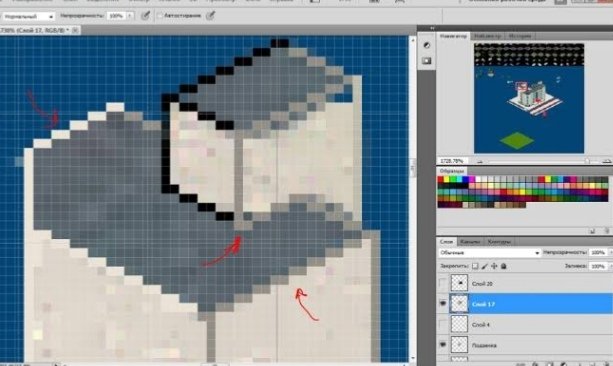Open the options bar opacity slider arrow
Screen dimensions: 613x366
[x=129, y=16]
